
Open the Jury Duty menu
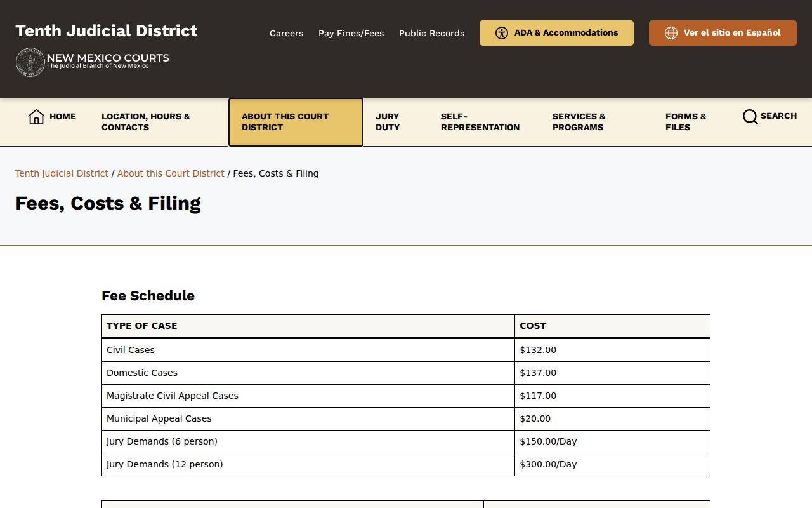coord(388,122)
